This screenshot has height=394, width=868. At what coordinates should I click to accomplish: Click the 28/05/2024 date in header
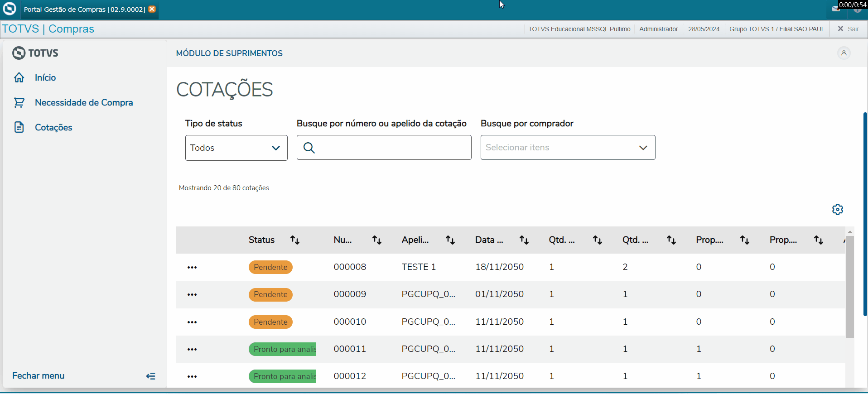[x=704, y=29]
